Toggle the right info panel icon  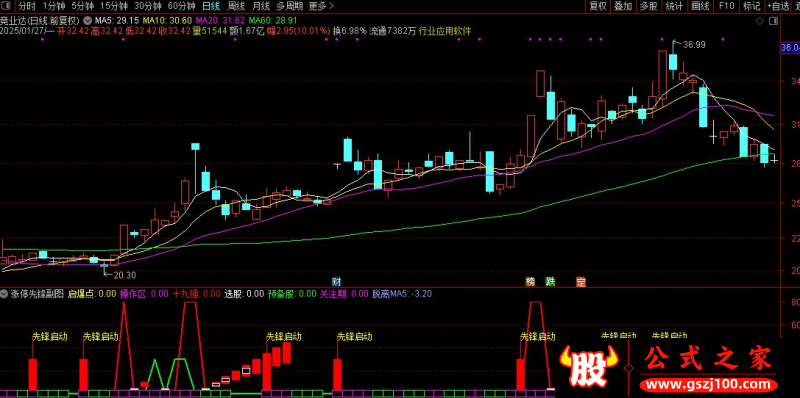click(773, 21)
